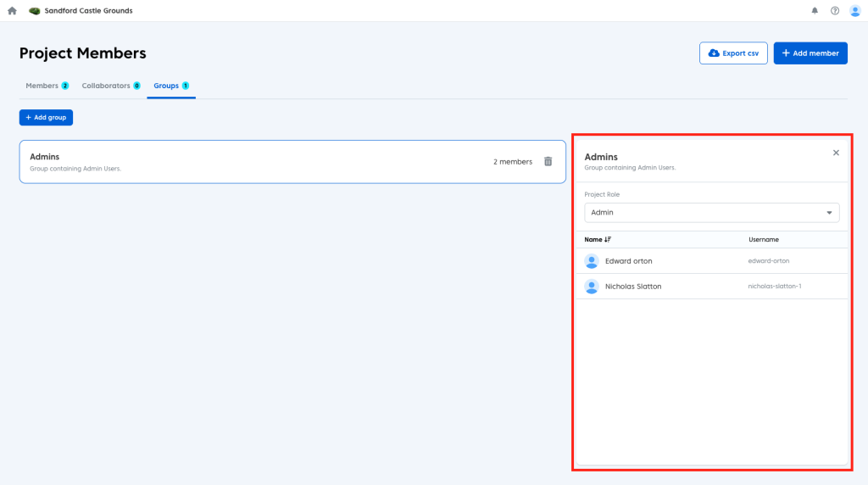Go to the home icon
The image size is (868, 485).
[x=12, y=11]
